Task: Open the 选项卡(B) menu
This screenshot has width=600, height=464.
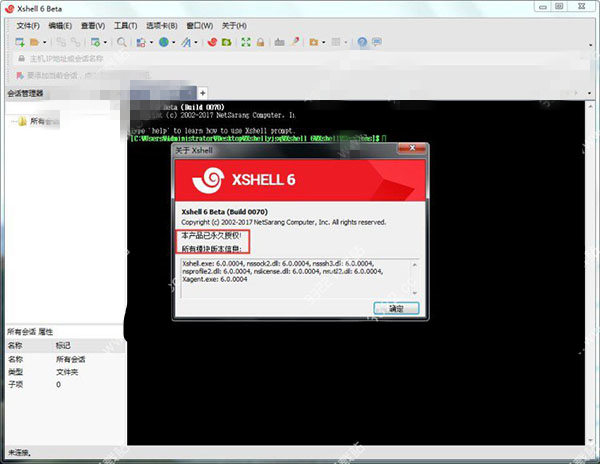Action: click(x=162, y=26)
